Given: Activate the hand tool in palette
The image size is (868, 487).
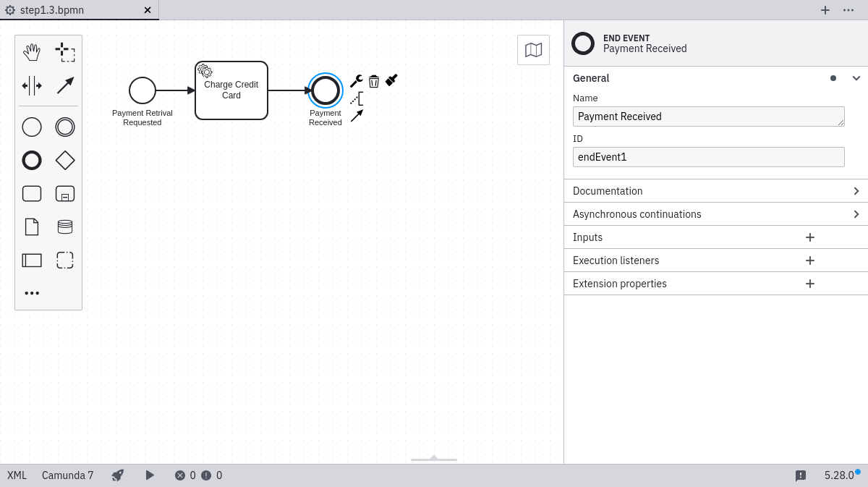Looking at the screenshot, I should tap(32, 52).
